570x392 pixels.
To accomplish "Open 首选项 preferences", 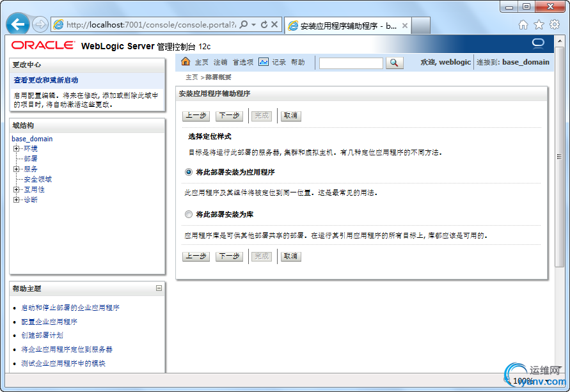I will click(243, 62).
